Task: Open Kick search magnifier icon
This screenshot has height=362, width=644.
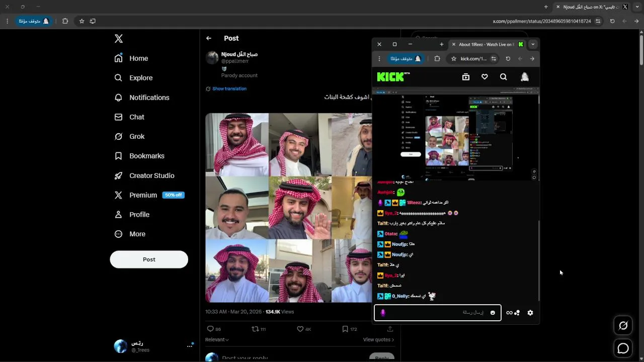Action: 504,77
